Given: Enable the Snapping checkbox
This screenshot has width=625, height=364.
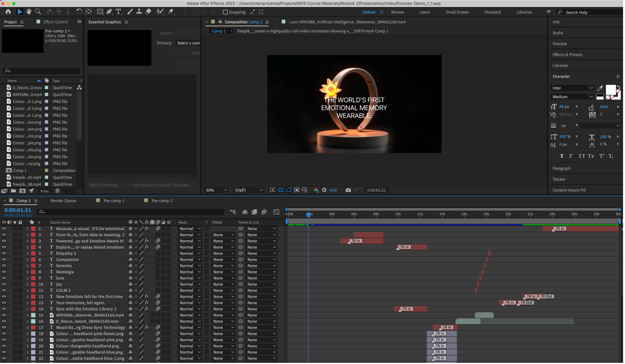Looking at the screenshot, I should coord(225,12).
